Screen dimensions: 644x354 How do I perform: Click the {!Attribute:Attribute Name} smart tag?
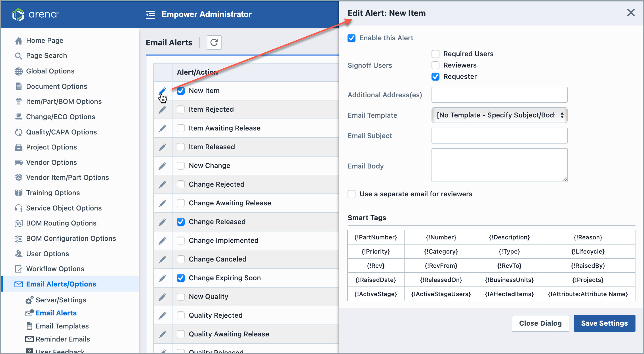588,294
